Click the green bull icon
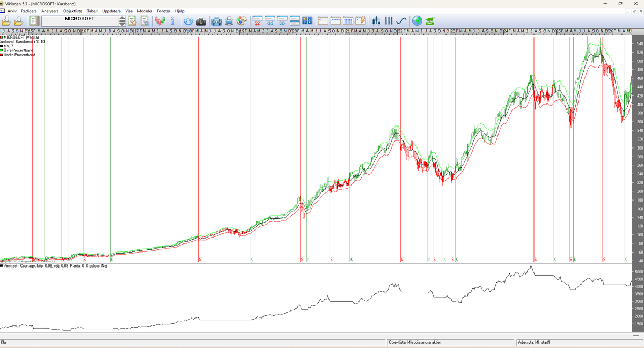The height and width of the screenshot is (348, 644). (x=430, y=21)
